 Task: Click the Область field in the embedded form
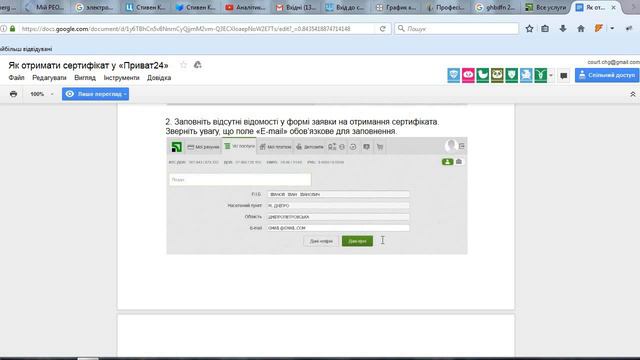point(338,217)
